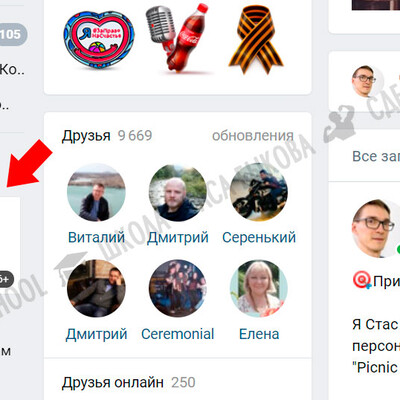This screenshot has height=400, width=400.
Task: Open friends обновления link
Action: pyautogui.click(x=253, y=136)
